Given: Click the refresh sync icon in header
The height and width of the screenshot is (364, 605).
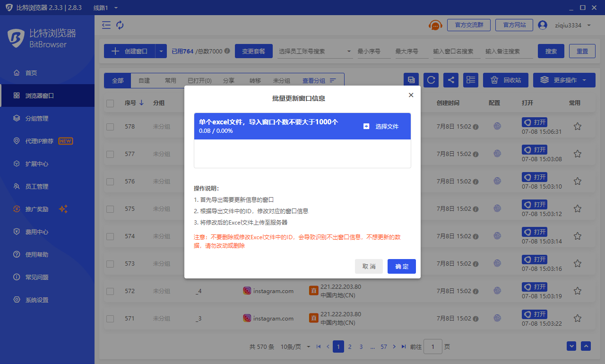Looking at the screenshot, I should click(x=120, y=25).
